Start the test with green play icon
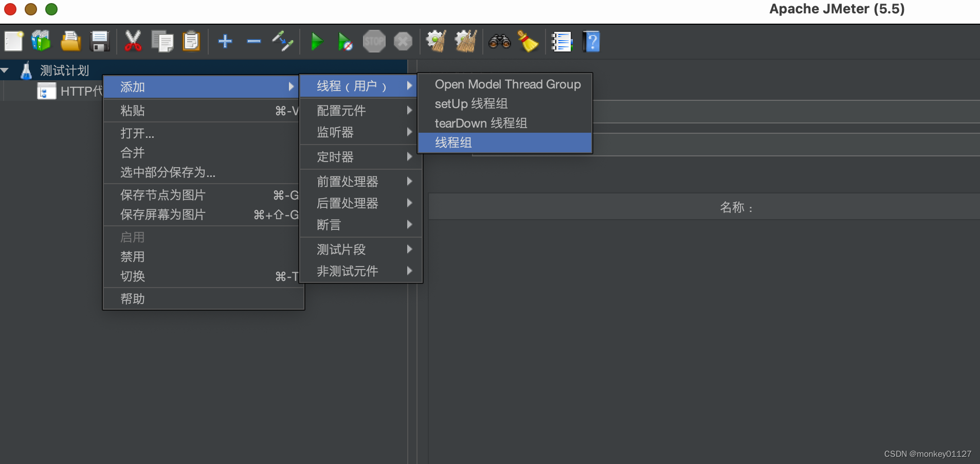 [317, 41]
